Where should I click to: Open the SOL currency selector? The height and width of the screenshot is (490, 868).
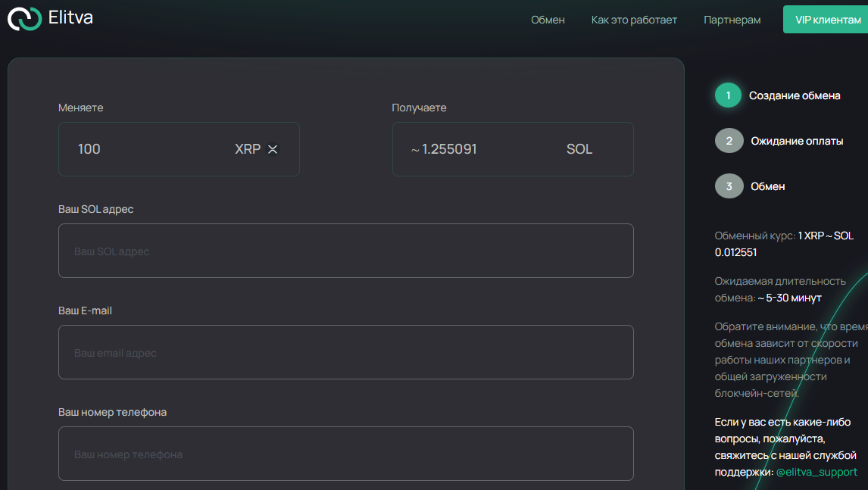pos(579,149)
